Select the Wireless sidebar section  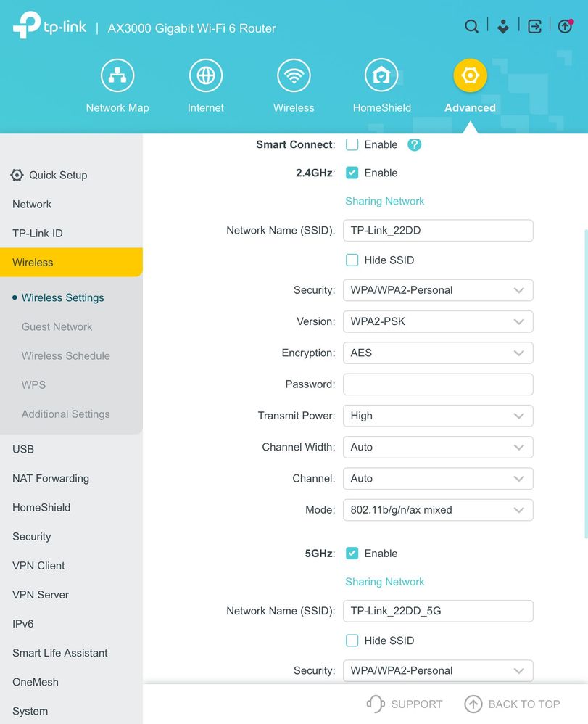point(71,263)
